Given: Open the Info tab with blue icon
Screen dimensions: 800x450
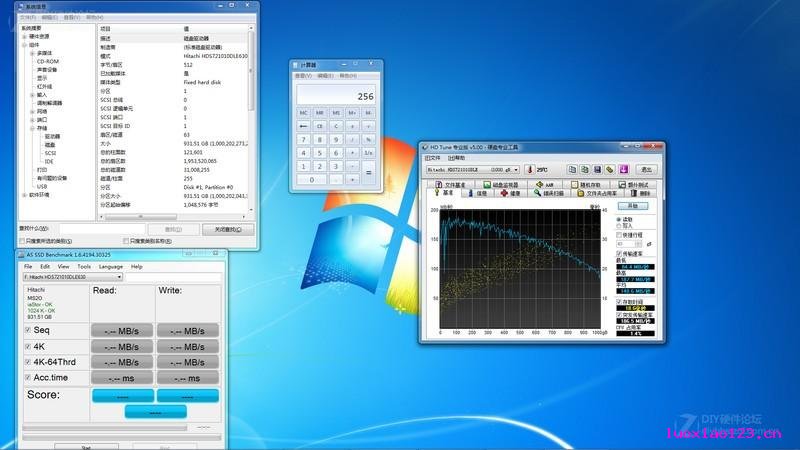Looking at the screenshot, I should pos(478,193).
